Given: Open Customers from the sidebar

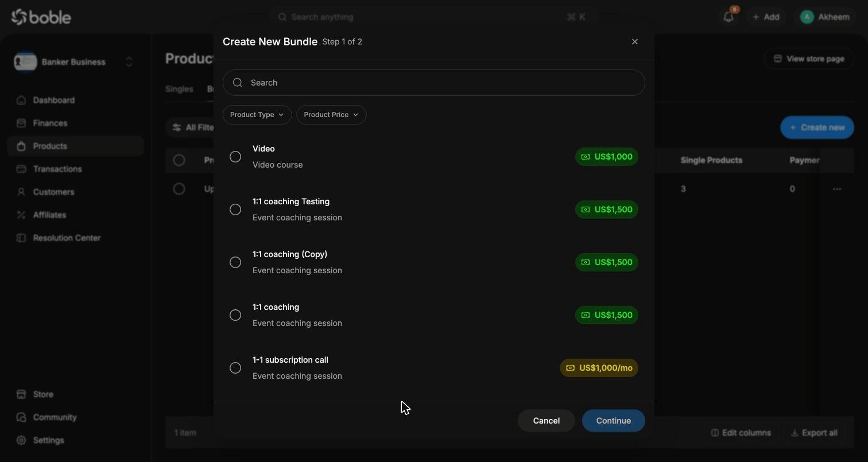Looking at the screenshot, I should 75,192.
